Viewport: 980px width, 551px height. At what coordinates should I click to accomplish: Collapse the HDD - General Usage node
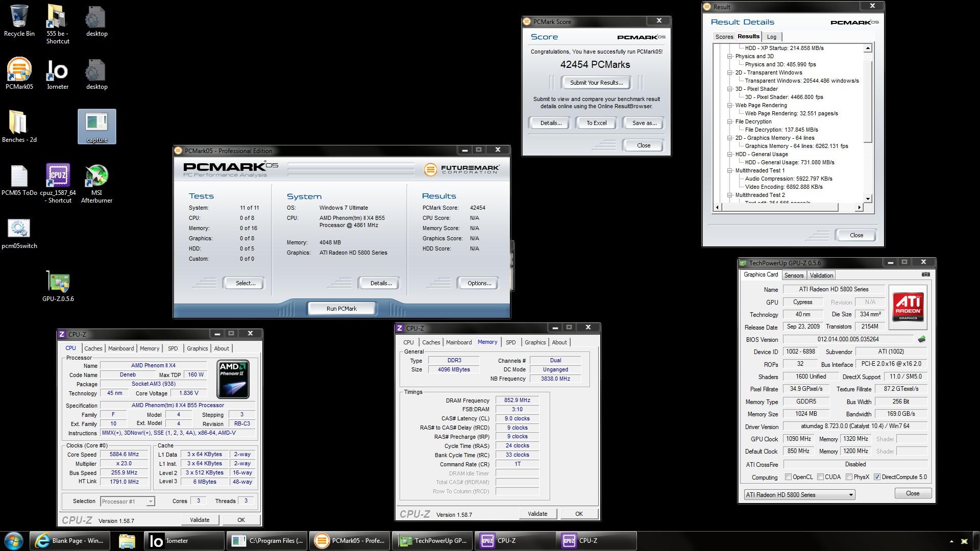pos(730,154)
